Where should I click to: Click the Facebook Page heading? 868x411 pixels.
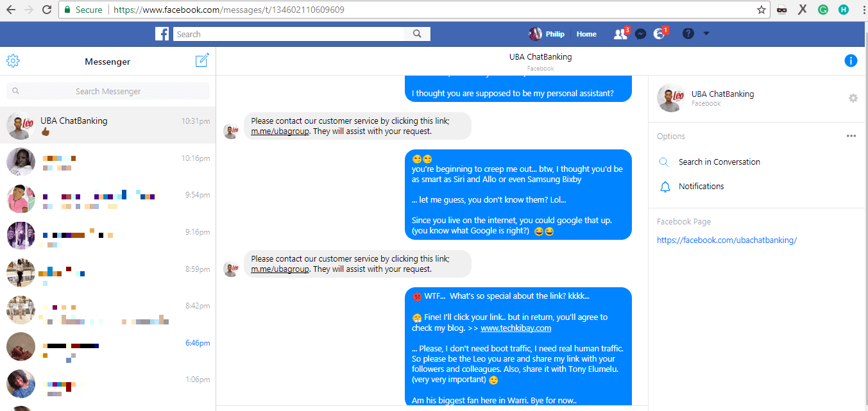[684, 221]
